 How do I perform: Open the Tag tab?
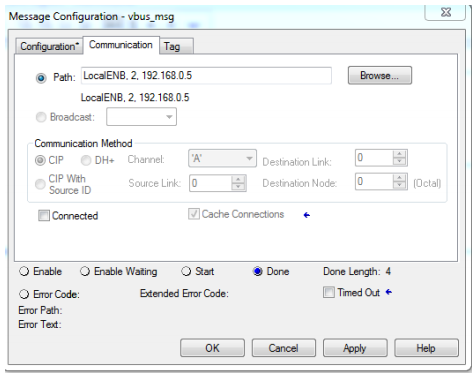coord(176,46)
